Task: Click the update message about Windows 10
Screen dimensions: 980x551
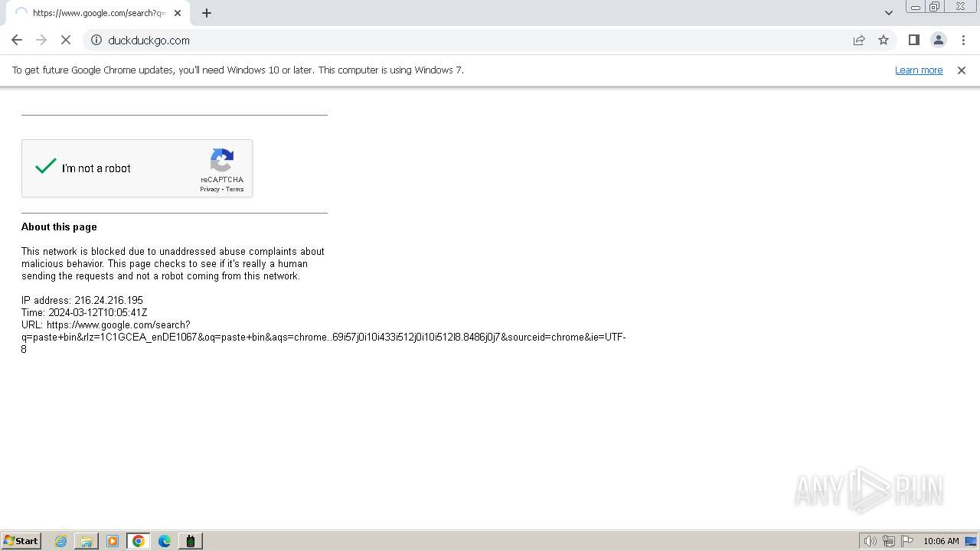Action: point(238,70)
